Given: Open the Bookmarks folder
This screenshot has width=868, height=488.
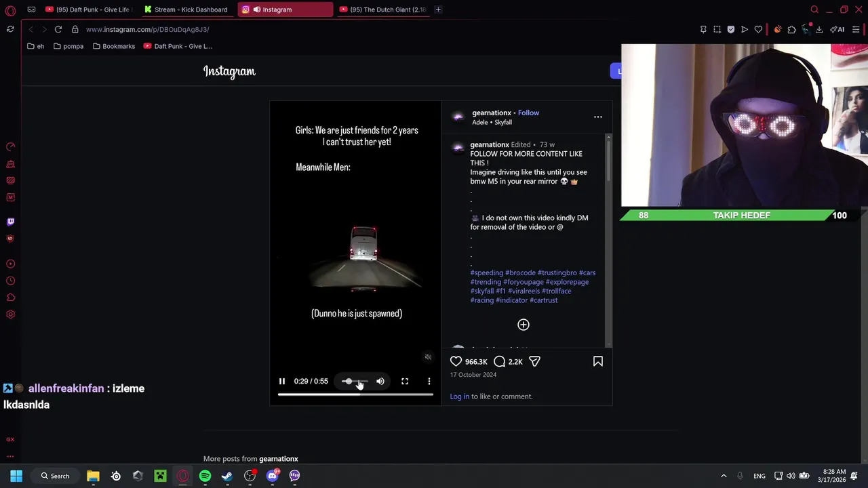Looking at the screenshot, I should click(114, 46).
